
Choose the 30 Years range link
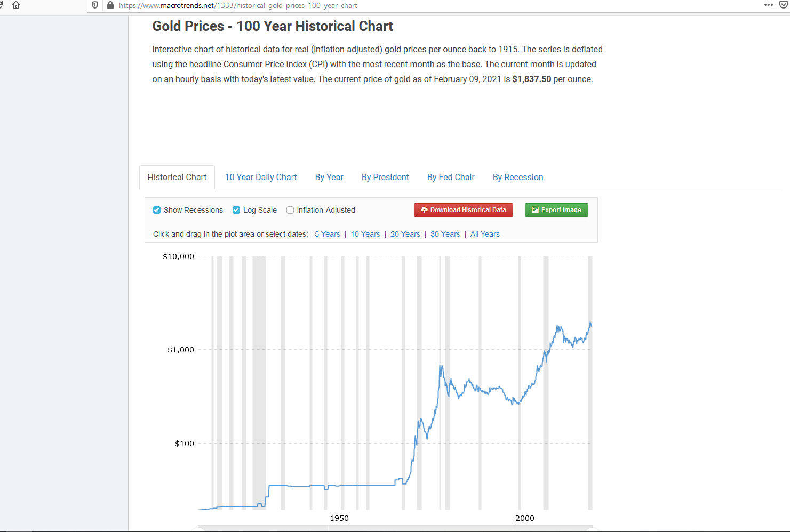click(445, 234)
